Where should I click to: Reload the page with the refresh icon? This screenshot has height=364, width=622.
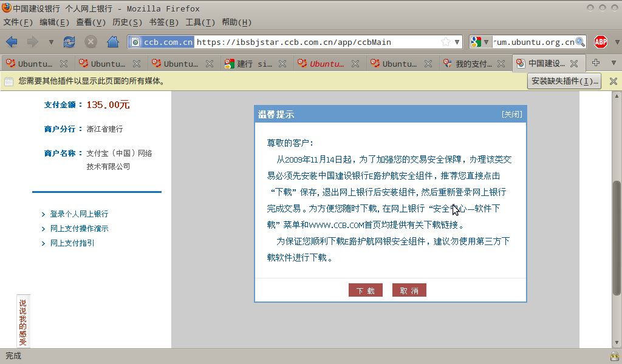point(69,42)
